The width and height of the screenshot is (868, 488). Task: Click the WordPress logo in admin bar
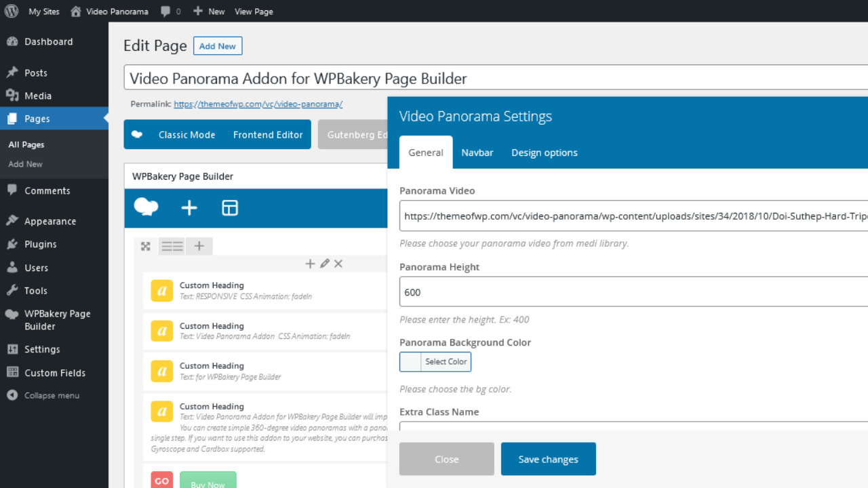(12, 11)
